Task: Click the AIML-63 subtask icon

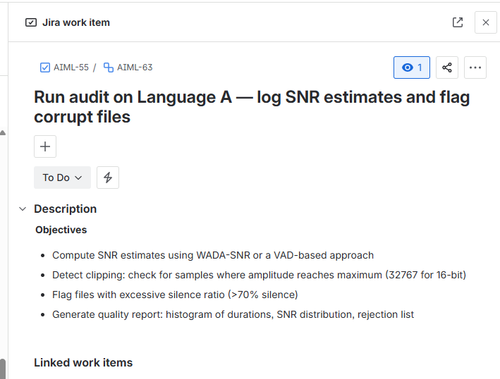Action: click(x=108, y=68)
